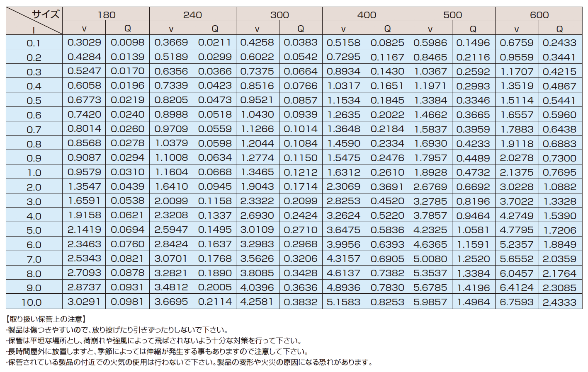Click the 取り扱い保管上の注意 heading text
588x372 pixels.
(x=46, y=319)
